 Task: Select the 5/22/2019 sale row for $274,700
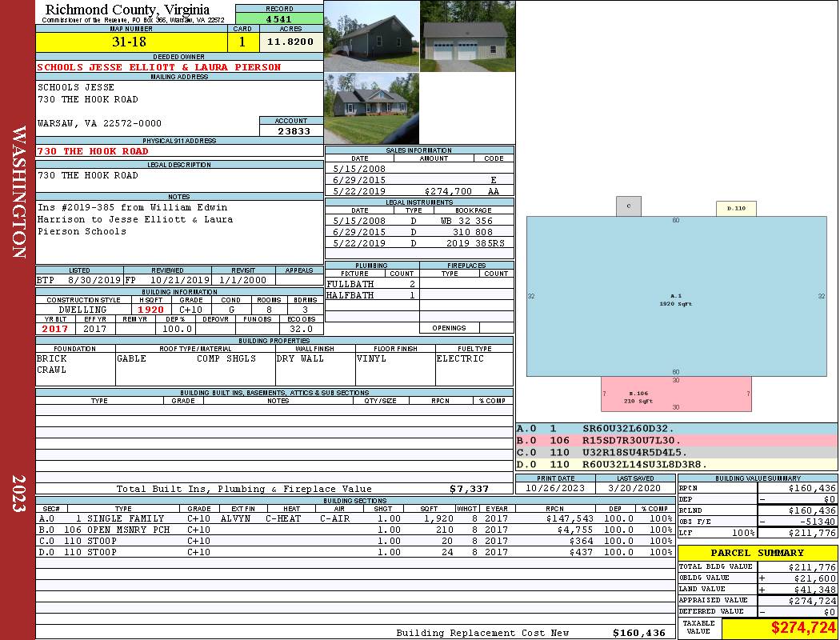coord(419,192)
